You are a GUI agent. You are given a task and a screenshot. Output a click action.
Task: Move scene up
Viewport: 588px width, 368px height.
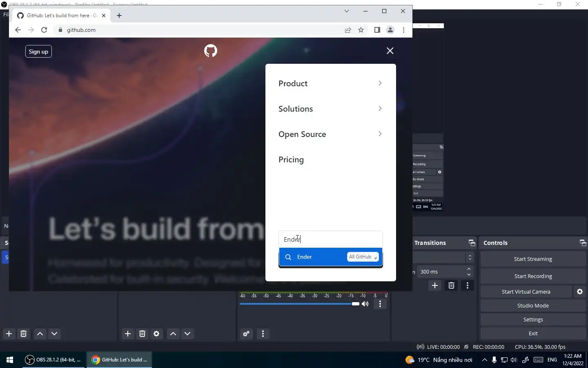tap(40, 334)
